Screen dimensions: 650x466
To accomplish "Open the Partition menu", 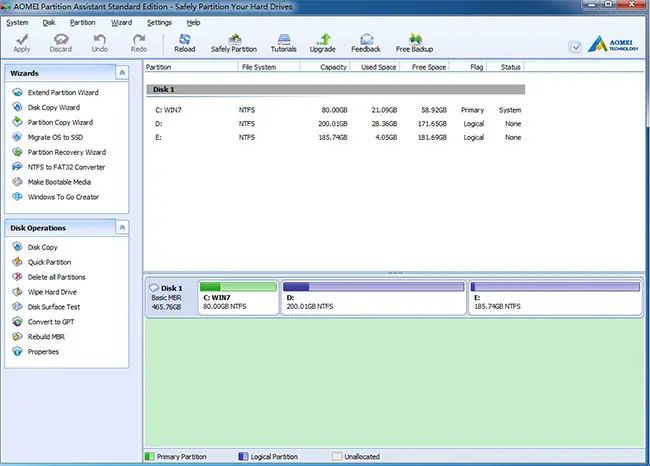I will click(82, 22).
